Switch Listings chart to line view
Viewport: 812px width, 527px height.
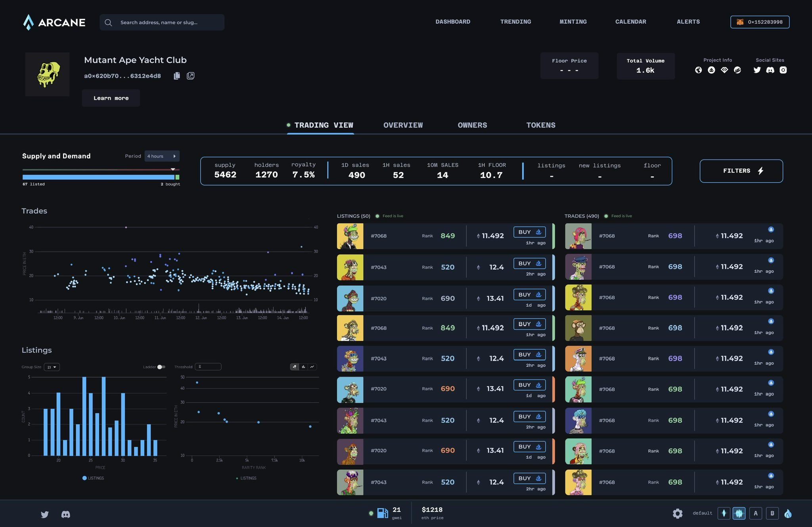coord(312,367)
